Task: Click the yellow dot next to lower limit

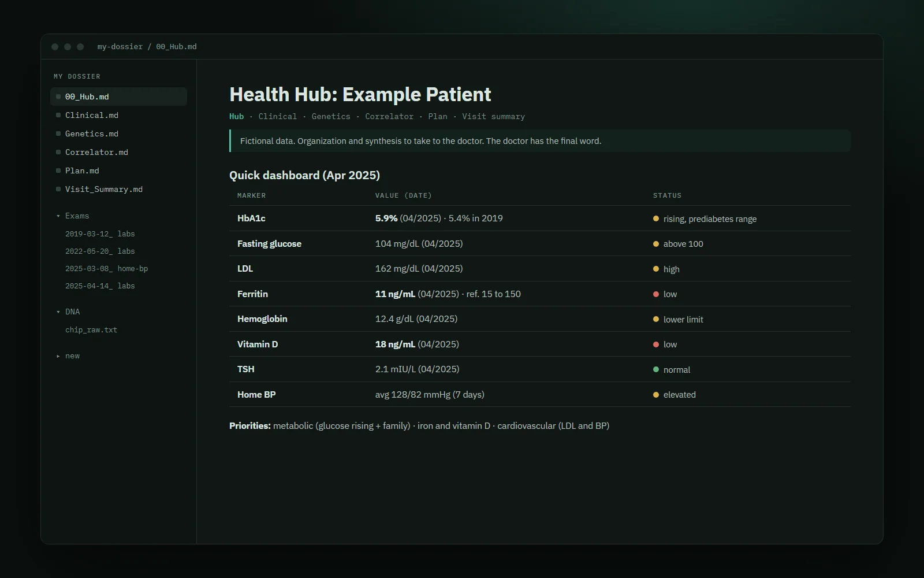Action: (x=656, y=319)
